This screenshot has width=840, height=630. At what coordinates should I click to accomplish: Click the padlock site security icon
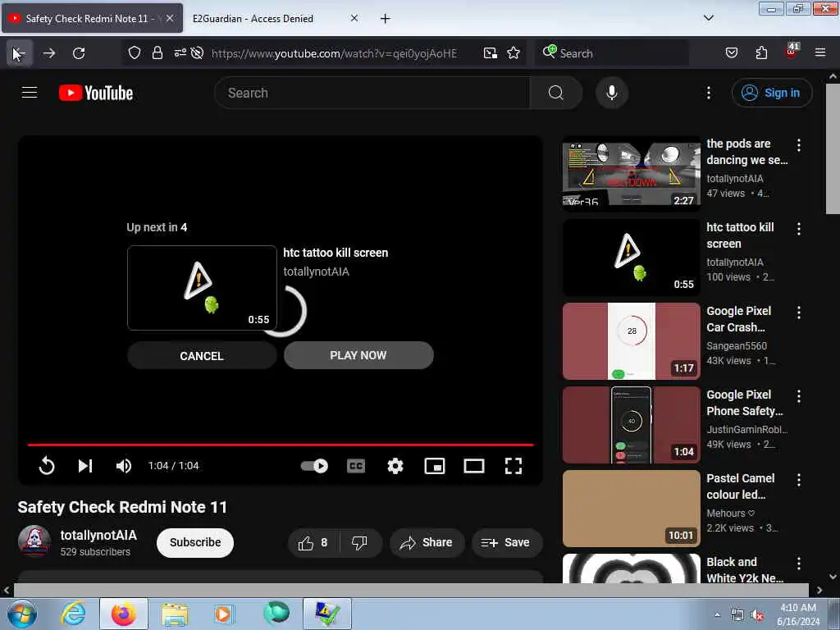click(x=157, y=53)
